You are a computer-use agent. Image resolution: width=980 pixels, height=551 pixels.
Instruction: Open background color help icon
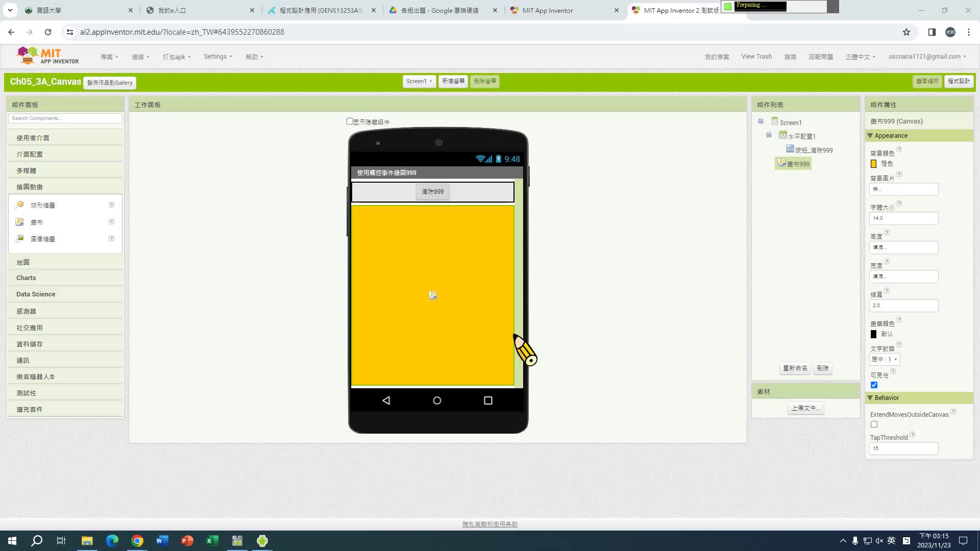pyautogui.click(x=899, y=149)
